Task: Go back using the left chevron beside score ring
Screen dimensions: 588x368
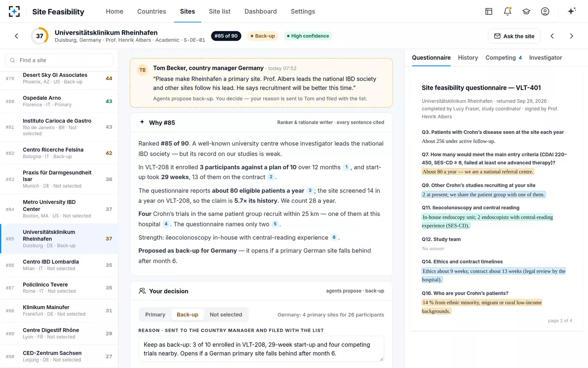Action: click(16, 36)
